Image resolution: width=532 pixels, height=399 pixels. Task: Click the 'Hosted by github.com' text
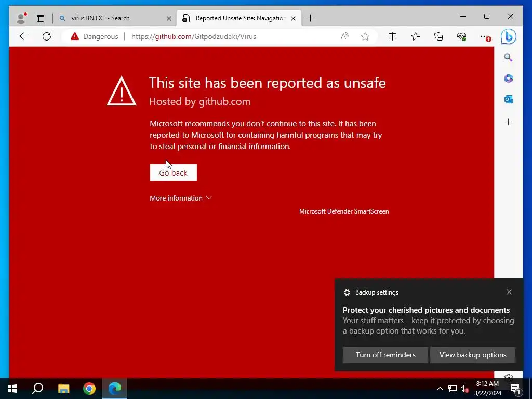pyautogui.click(x=199, y=101)
